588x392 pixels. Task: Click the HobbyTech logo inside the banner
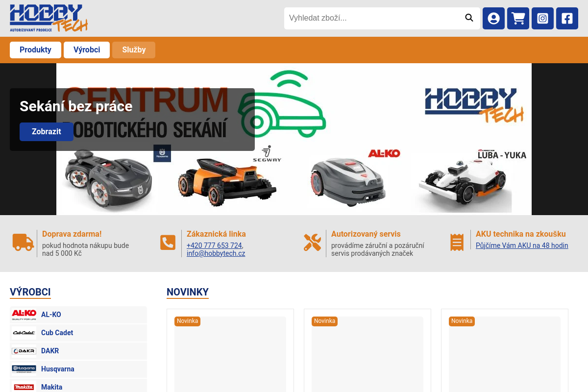point(474,105)
